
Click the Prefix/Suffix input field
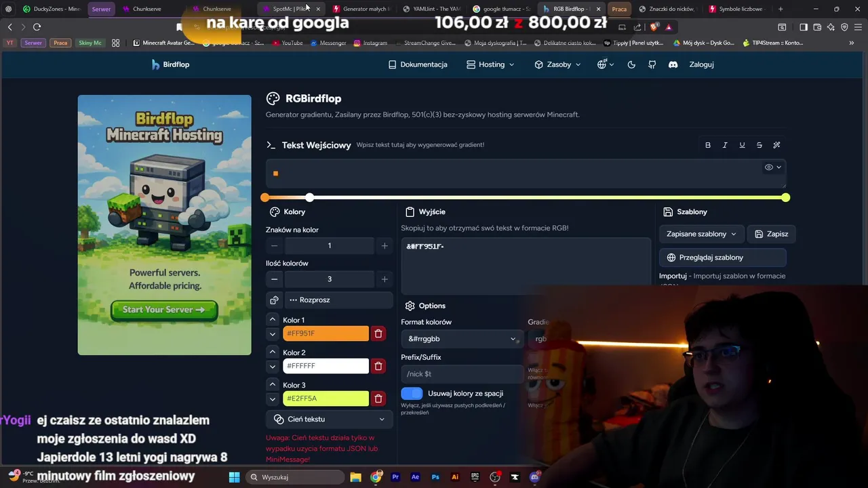pyautogui.click(x=462, y=373)
